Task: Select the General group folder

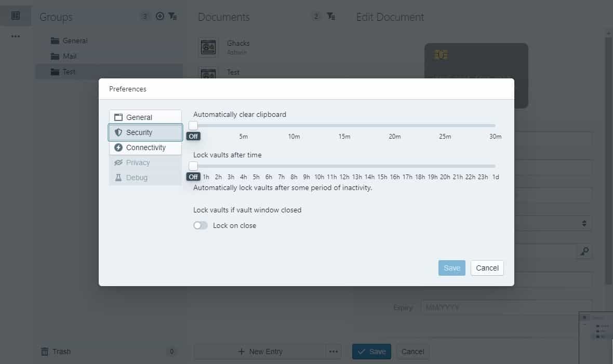Action: coord(109,41)
